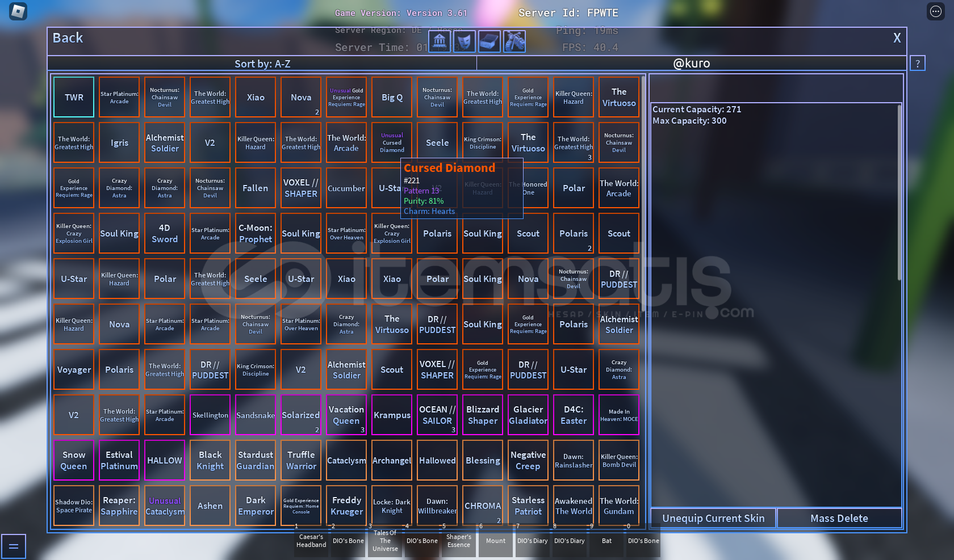Select the OCEAN // SAILOR skin

pyautogui.click(x=437, y=415)
